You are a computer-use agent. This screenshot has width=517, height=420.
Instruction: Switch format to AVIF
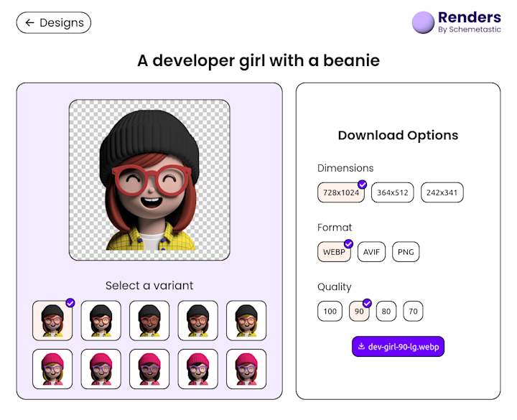click(x=371, y=252)
